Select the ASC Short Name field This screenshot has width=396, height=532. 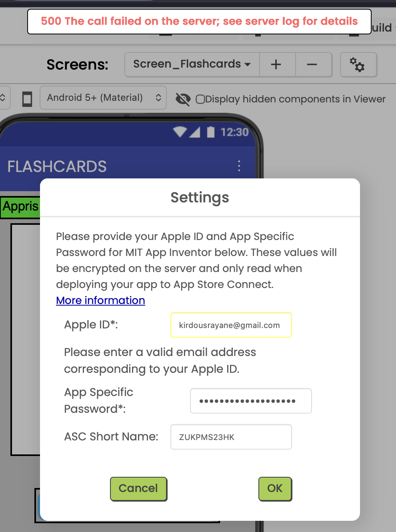pos(231,437)
